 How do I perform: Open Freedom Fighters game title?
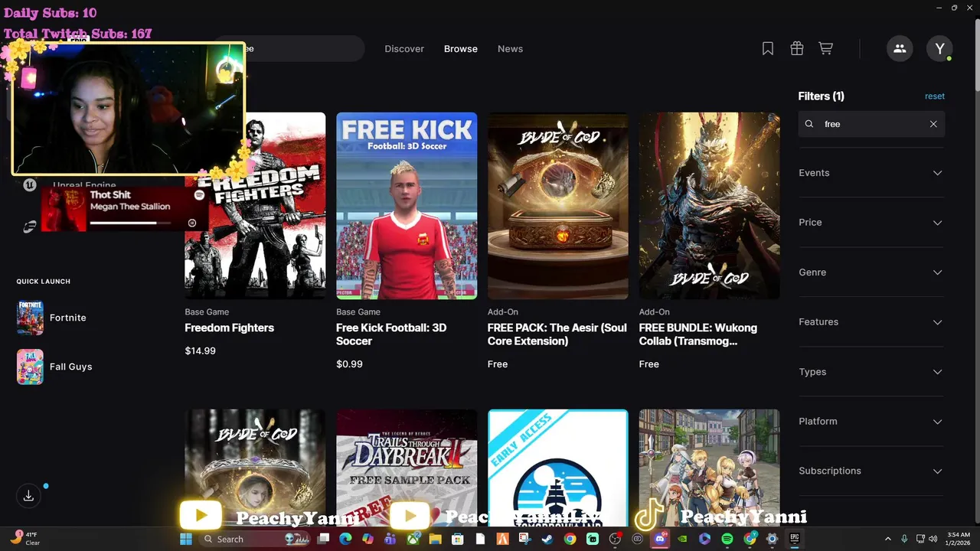(x=229, y=328)
